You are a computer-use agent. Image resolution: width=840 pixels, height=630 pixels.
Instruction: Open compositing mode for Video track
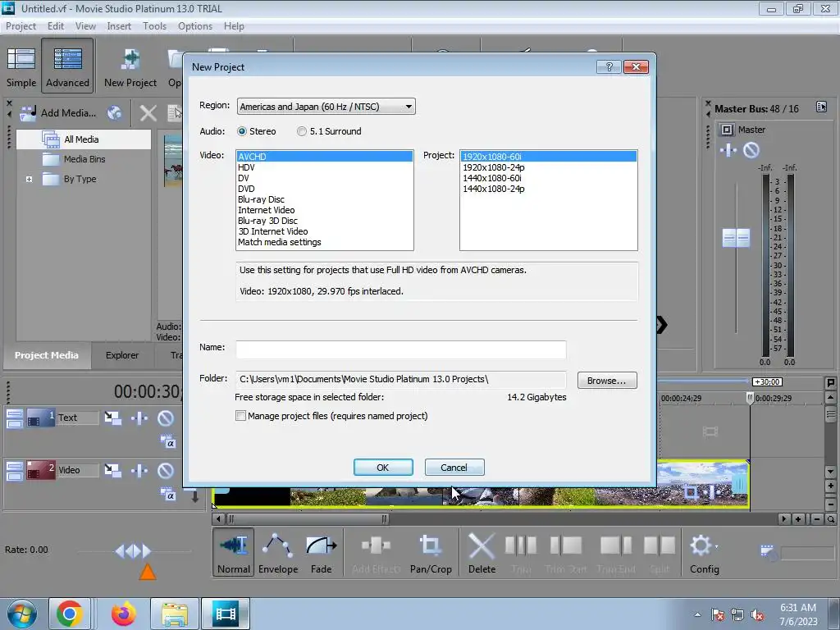click(x=167, y=495)
